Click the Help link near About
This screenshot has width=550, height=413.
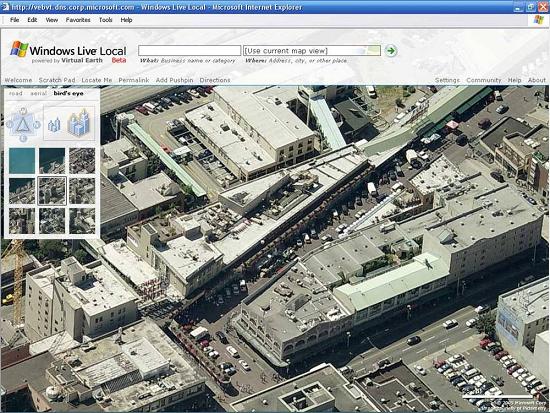(x=515, y=80)
